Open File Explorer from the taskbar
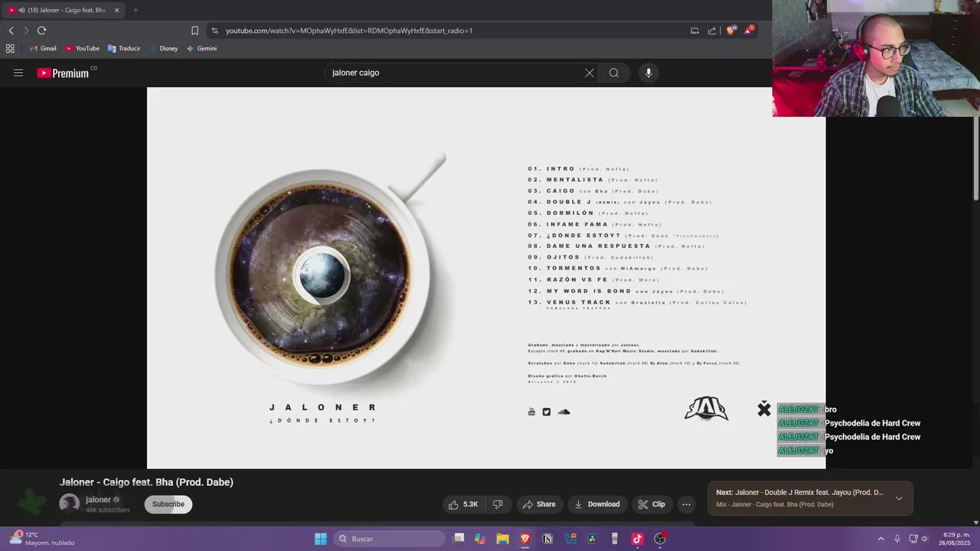The width and height of the screenshot is (980, 551). point(502,539)
